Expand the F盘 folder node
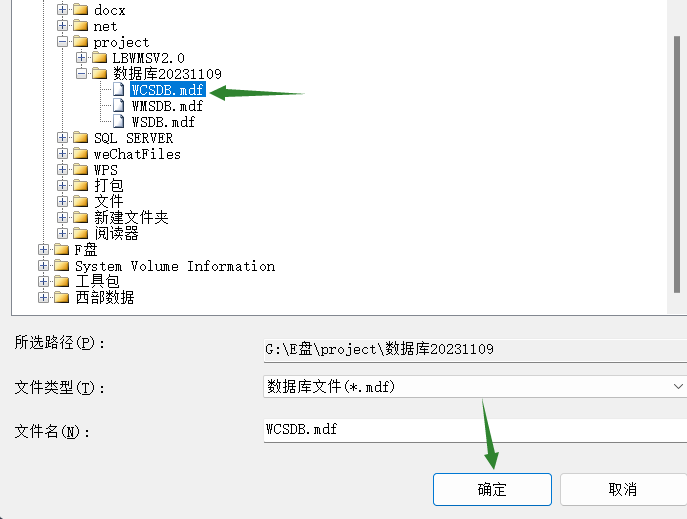This screenshot has width=687, height=519. pyautogui.click(x=43, y=250)
